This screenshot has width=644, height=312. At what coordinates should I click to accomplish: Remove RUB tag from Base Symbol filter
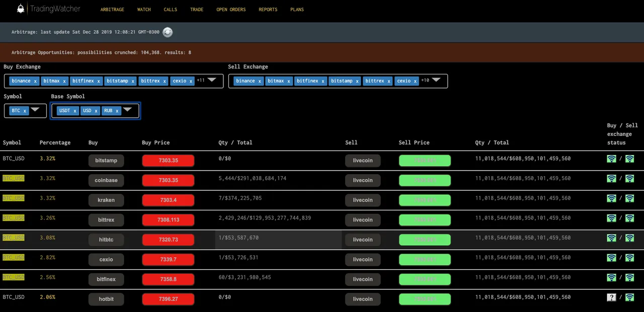(117, 111)
